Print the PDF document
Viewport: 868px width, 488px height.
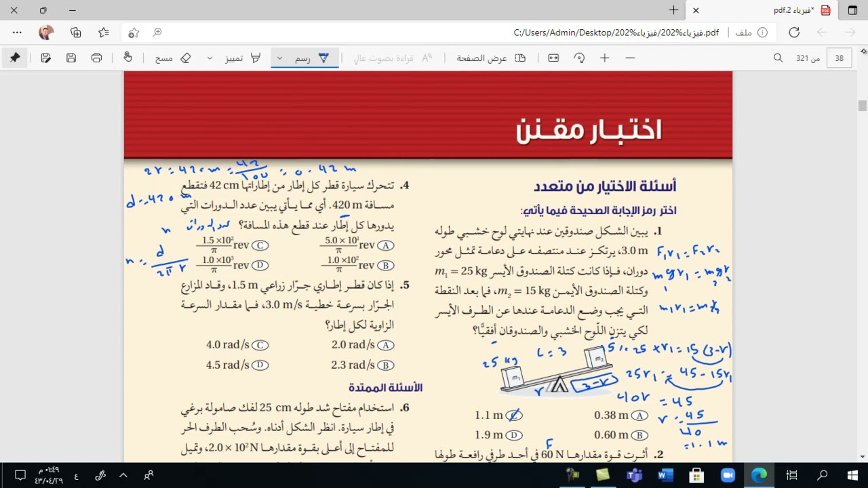coord(96,58)
